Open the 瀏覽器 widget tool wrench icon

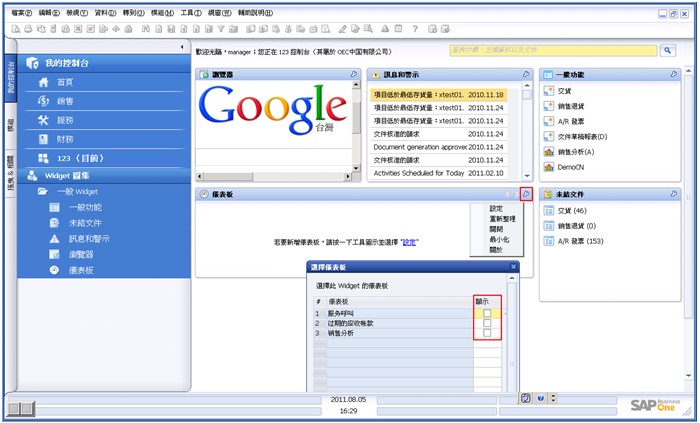pyautogui.click(x=354, y=74)
